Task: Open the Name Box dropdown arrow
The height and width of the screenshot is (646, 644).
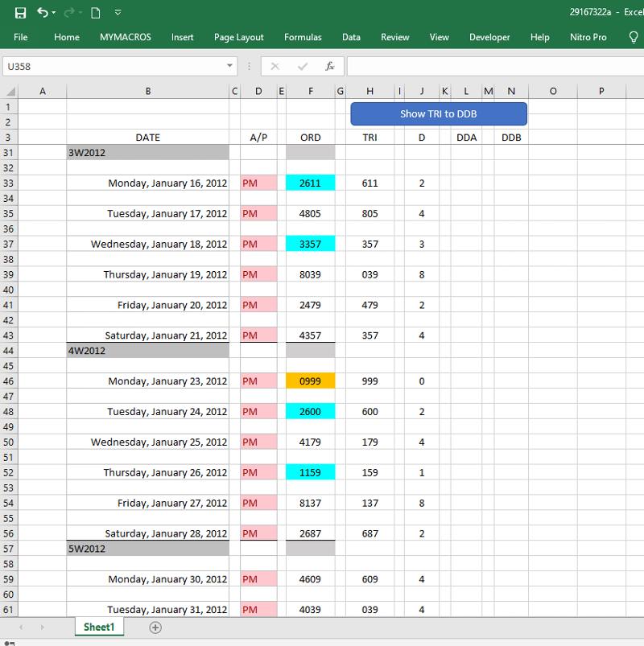Action: click(230, 67)
